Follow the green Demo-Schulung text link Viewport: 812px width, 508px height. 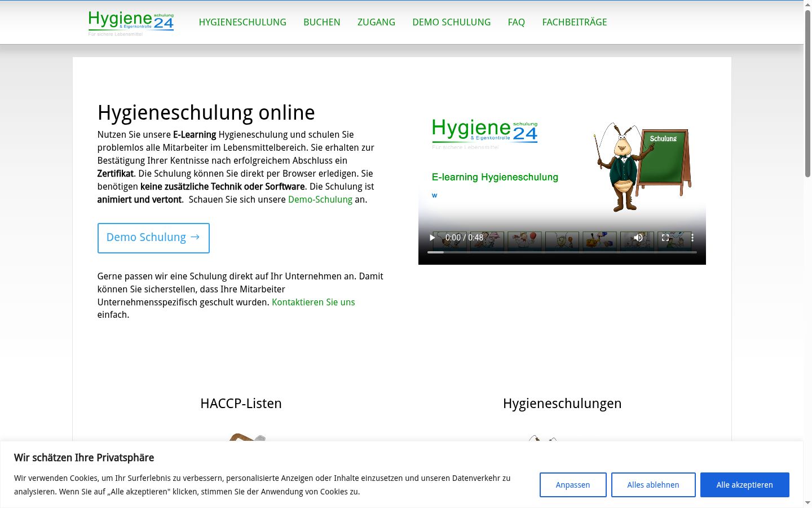320,199
